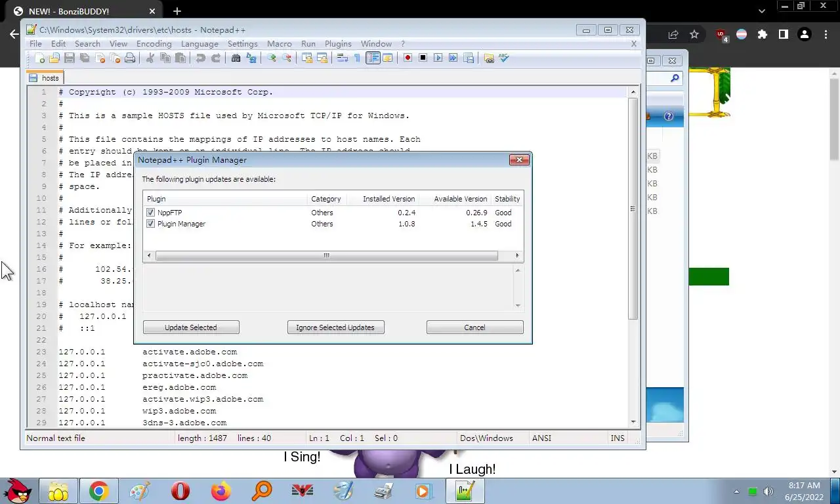Viewport: 840px width, 504px height.
Task: Open Chrome tab search chevron
Action: (762, 11)
